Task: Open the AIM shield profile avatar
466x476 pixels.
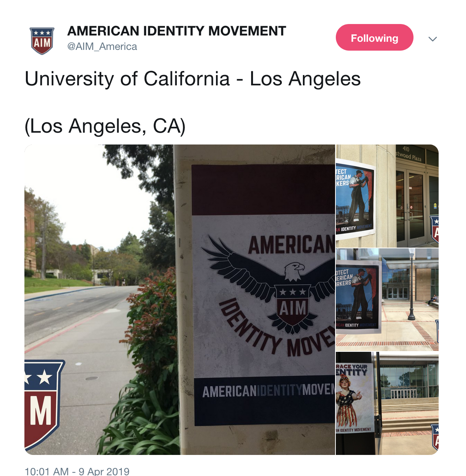Action: coord(42,41)
